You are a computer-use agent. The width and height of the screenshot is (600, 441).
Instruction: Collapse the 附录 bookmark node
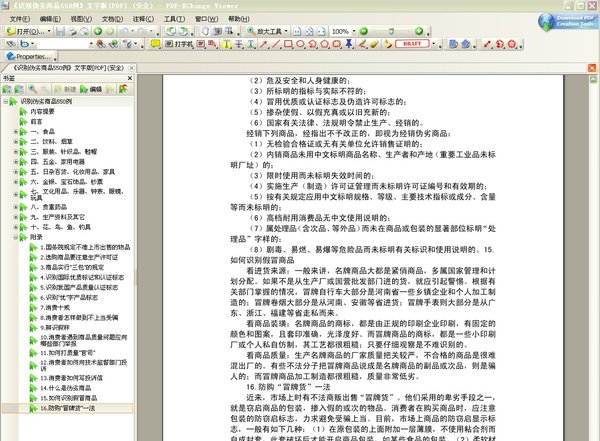coord(16,237)
